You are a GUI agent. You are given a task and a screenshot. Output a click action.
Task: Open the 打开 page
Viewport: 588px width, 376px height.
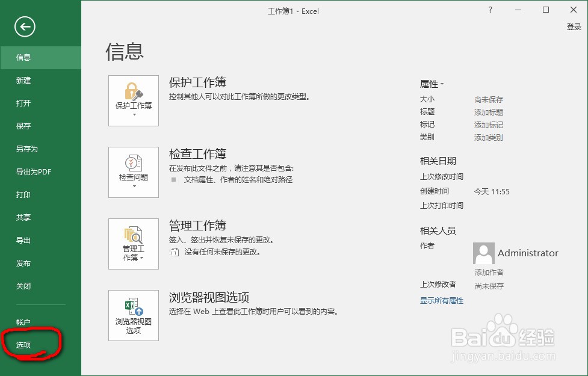40,103
